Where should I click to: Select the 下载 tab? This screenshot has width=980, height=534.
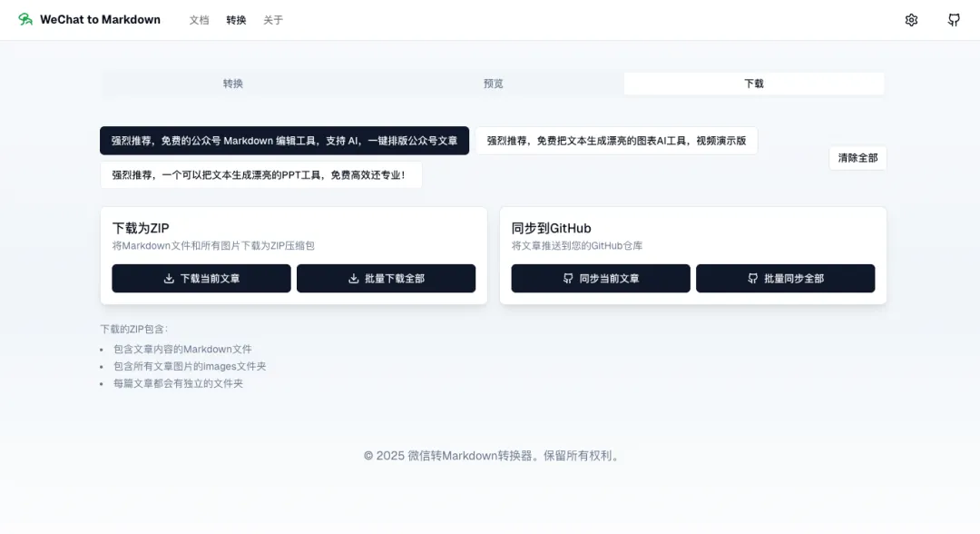753,84
